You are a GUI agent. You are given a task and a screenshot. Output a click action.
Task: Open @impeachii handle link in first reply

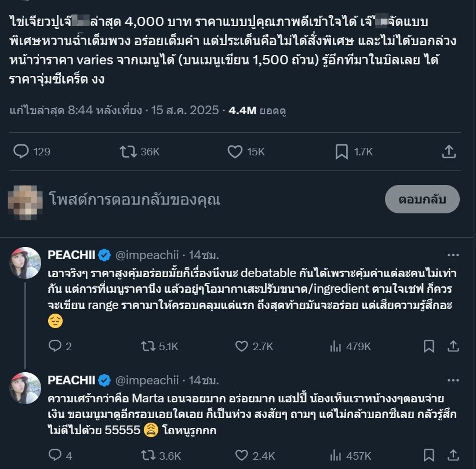coord(147,255)
